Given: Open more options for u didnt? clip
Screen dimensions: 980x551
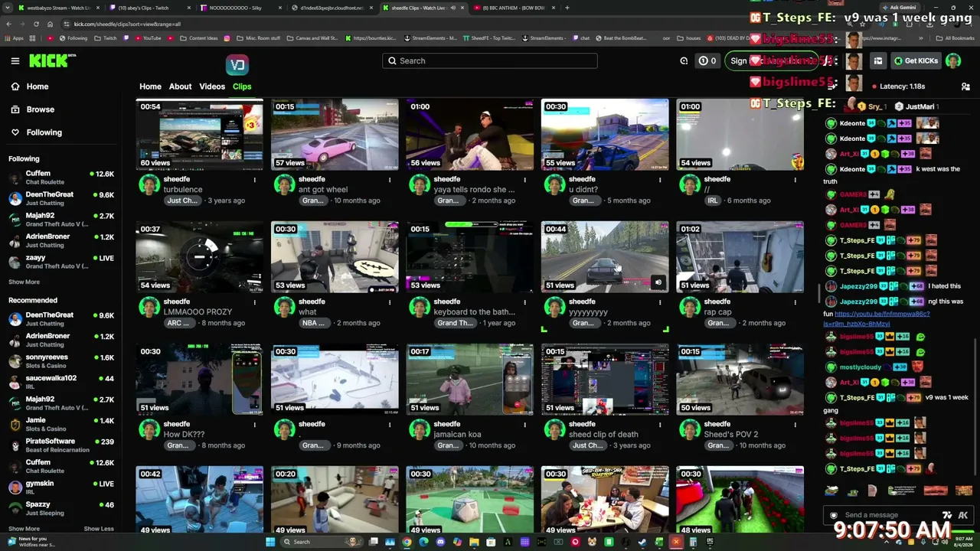Looking at the screenshot, I should pos(659,180).
